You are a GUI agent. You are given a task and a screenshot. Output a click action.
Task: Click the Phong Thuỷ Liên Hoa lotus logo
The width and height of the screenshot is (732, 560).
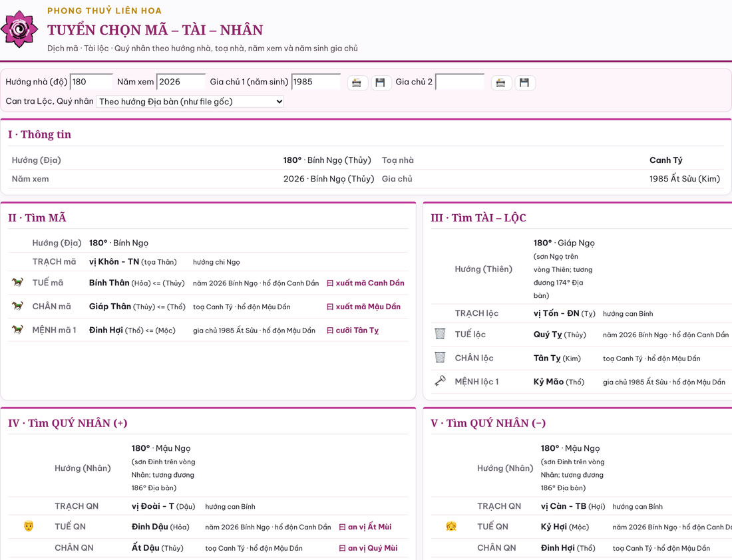pos(19,29)
